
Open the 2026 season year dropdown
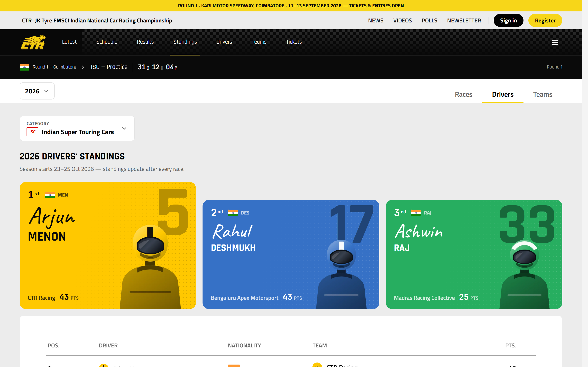click(x=37, y=91)
